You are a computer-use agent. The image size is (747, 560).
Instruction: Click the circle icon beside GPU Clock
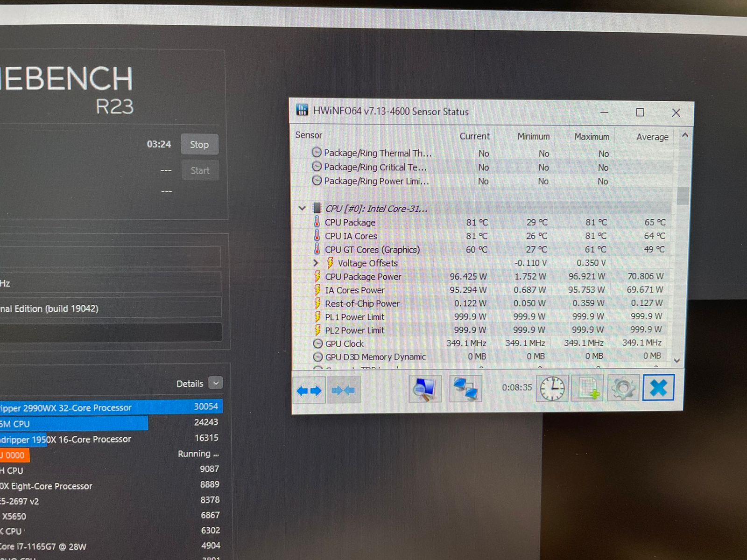[318, 343]
